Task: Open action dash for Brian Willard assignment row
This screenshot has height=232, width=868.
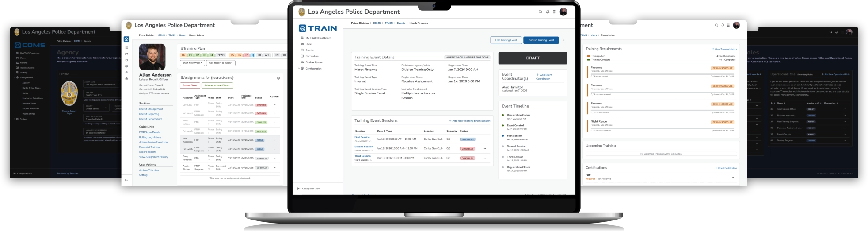Action: point(274,122)
